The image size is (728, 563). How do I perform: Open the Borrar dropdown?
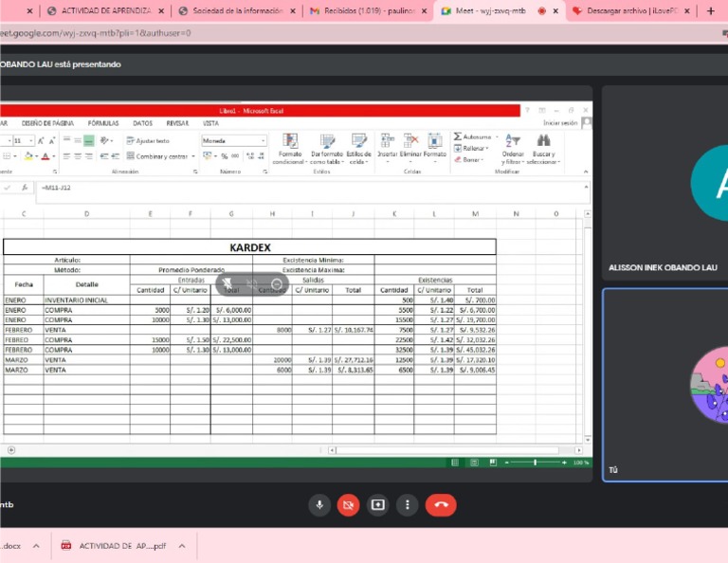(x=469, y=159)
